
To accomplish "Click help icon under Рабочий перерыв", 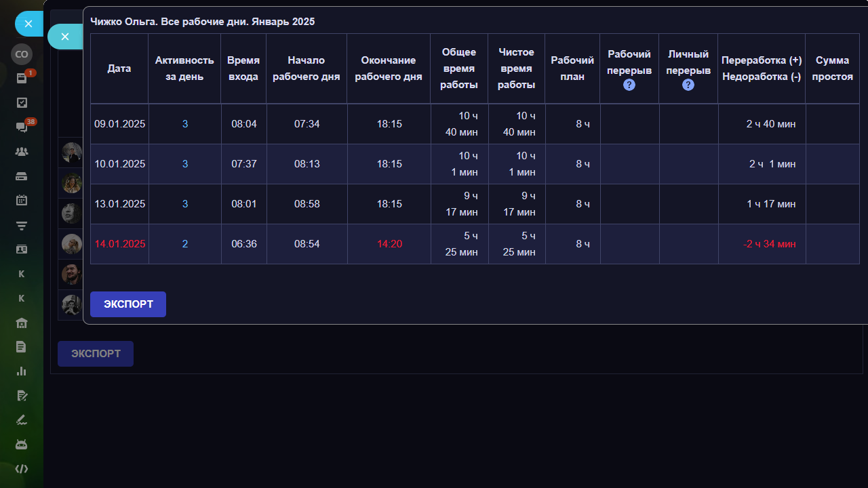I will coord(629,85).
